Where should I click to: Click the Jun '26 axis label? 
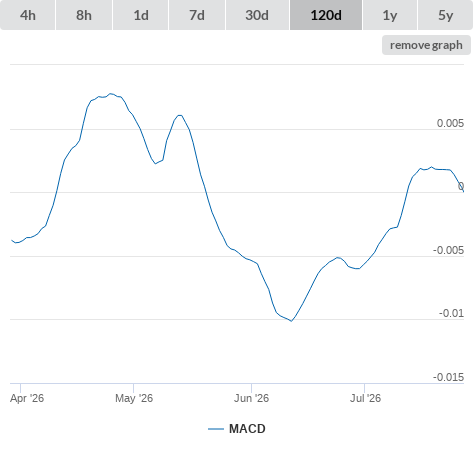(251, 398)
